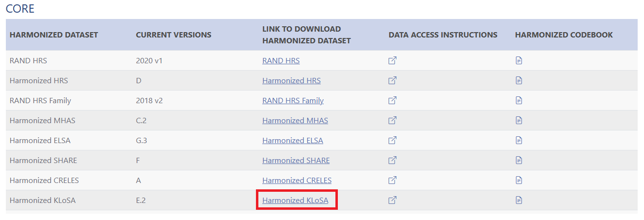Screen dimensions: 644x220
Task: Open RAND HRS Family data access icon
Action: [x=392, y=101]
